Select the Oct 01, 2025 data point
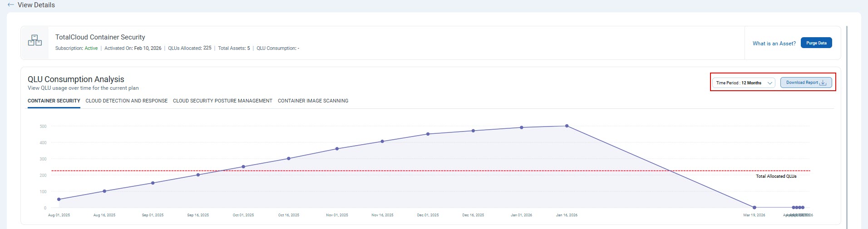 coord(243,166)
